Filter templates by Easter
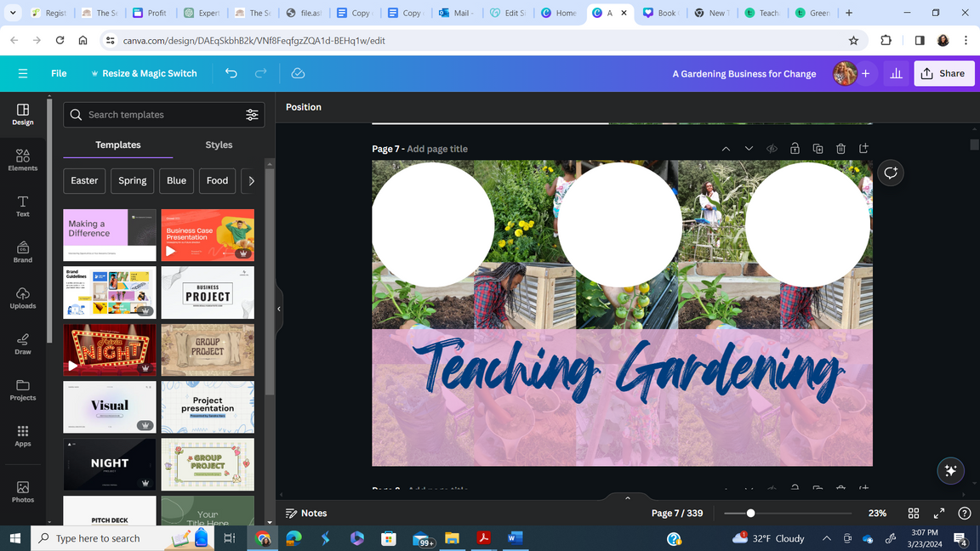Viewport: 980px width, 551px height. point(84,180)
